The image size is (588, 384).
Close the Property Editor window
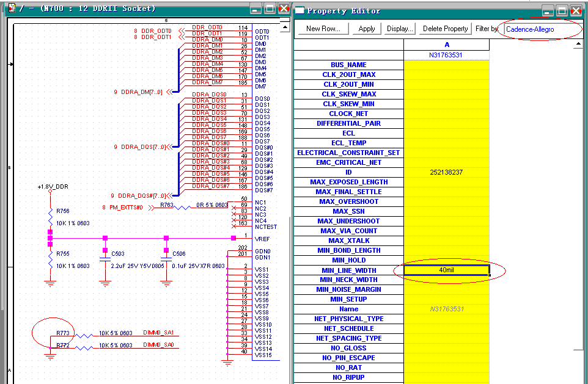click(x=576, y=10)
